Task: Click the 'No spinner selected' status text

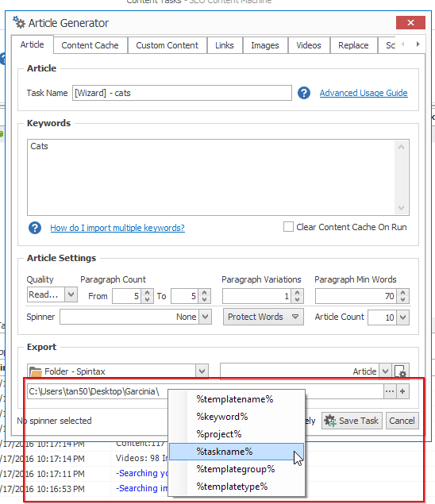Action: (54, 421)
